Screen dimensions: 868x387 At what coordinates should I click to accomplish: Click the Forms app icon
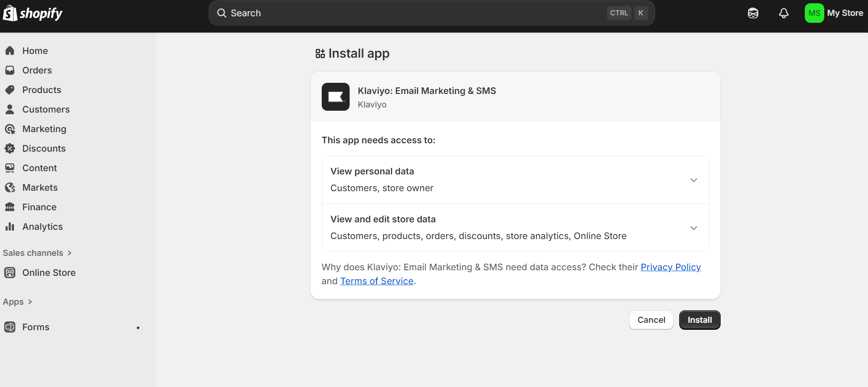pos(10,327)
